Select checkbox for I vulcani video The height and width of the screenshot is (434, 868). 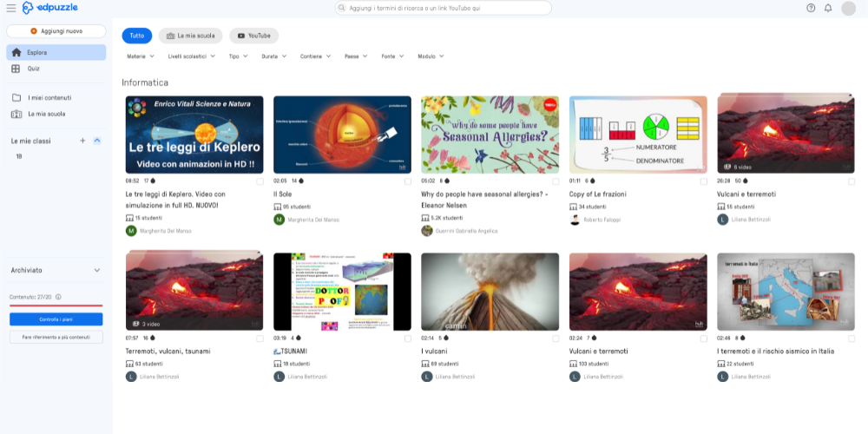556,339
